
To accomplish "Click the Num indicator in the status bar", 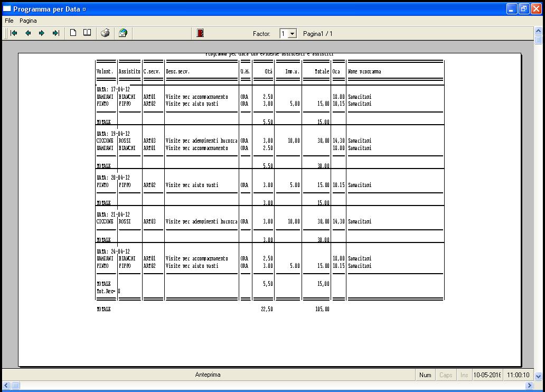I will click(x=425, y=375).
